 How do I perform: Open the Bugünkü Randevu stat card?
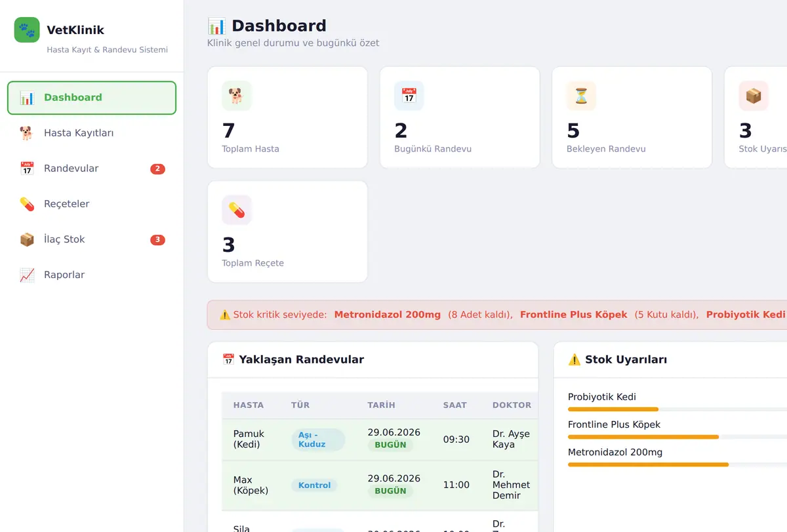pyautogui.click(x=460, y=117)
